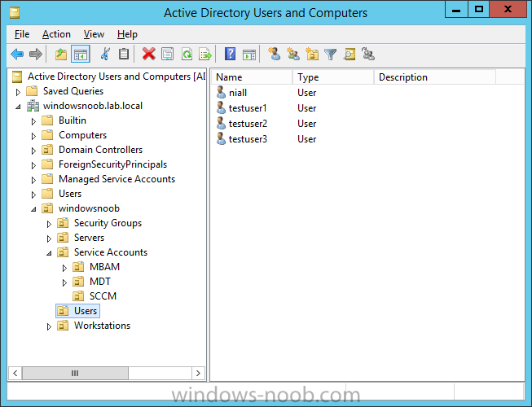The width and height of the screenshot is (532, 407).
Task: Create a new user with toolbar icon
Action: click(274, 55)
